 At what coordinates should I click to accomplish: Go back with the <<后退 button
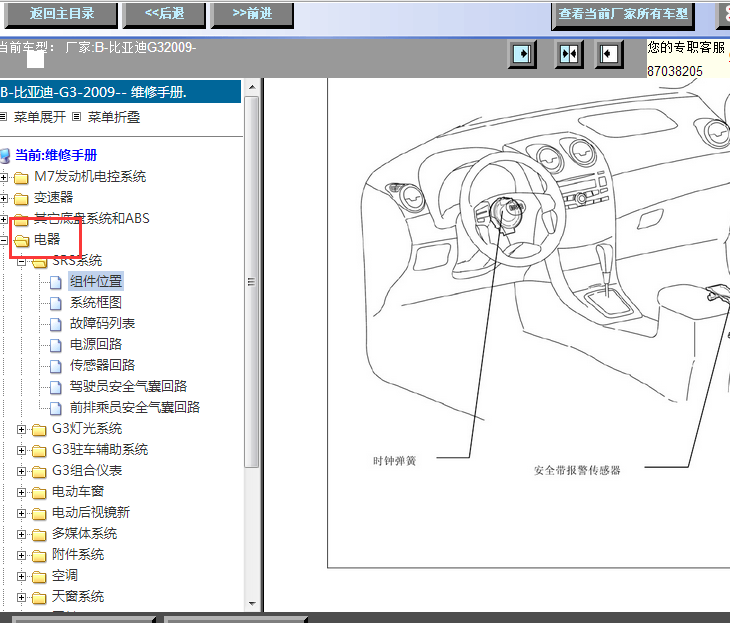tap(164, 14)
